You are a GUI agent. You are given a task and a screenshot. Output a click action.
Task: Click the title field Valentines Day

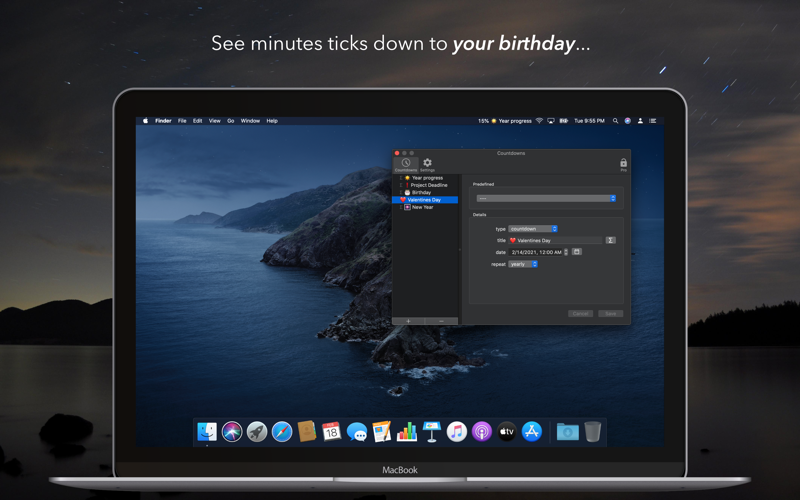(x=555, y=240)
